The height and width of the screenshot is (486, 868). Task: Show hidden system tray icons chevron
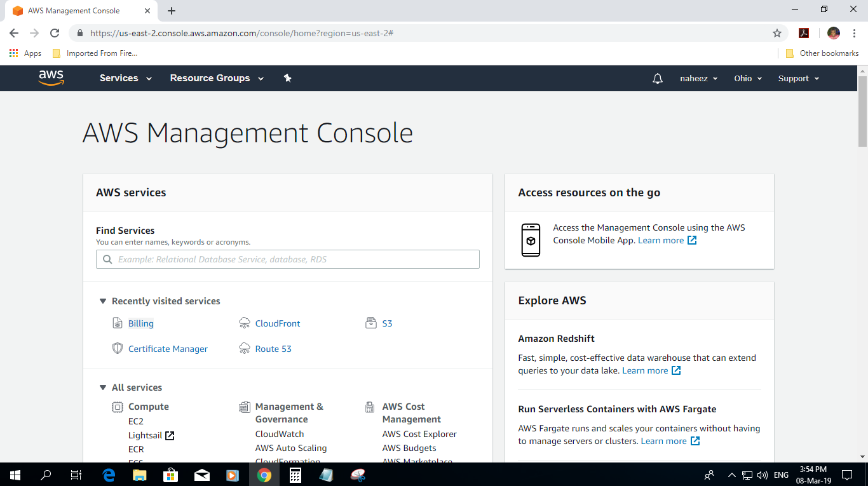[731, 475]
